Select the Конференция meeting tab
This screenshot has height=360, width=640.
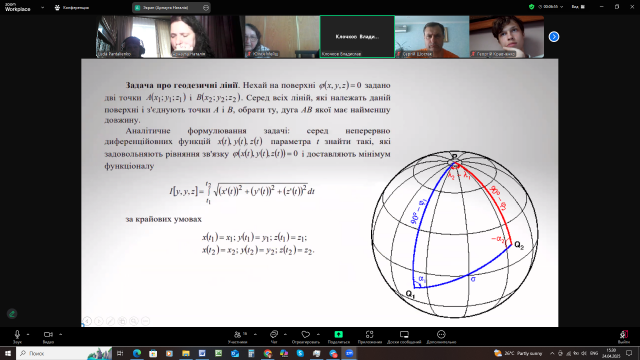click(x=72, y=7)
